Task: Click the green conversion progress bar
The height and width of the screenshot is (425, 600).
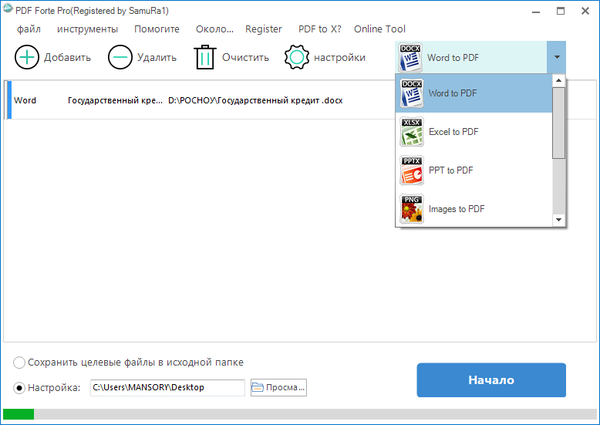Action: pyautogui.click(x=18, y=414)
